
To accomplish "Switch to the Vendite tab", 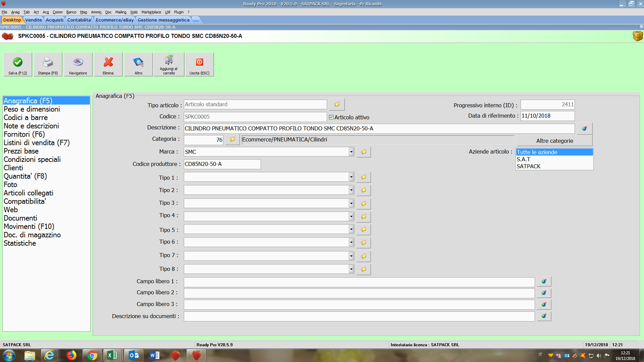I will coord(34,20).
